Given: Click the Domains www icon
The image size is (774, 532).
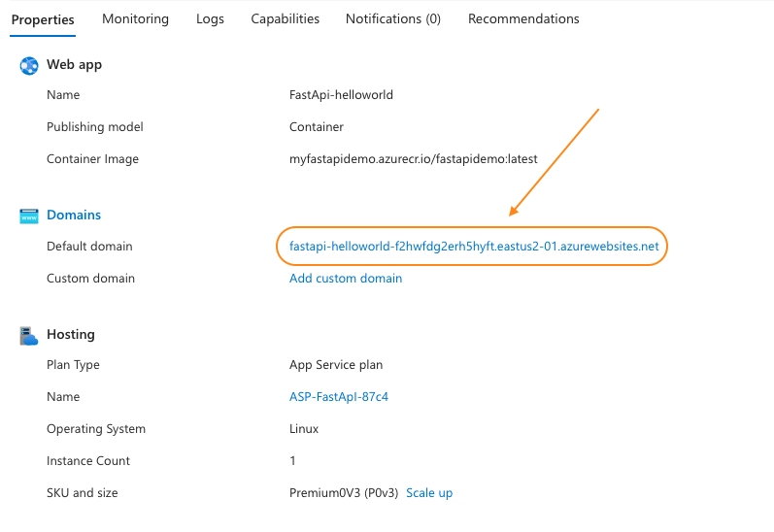Looking at the screenshot, I should [28, 216].
